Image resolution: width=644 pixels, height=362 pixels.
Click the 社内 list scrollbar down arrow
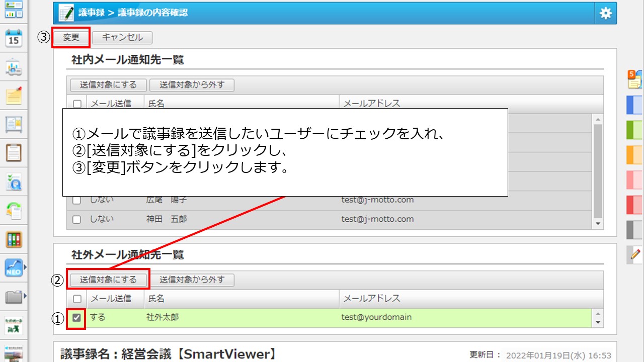tap(598, 224)
